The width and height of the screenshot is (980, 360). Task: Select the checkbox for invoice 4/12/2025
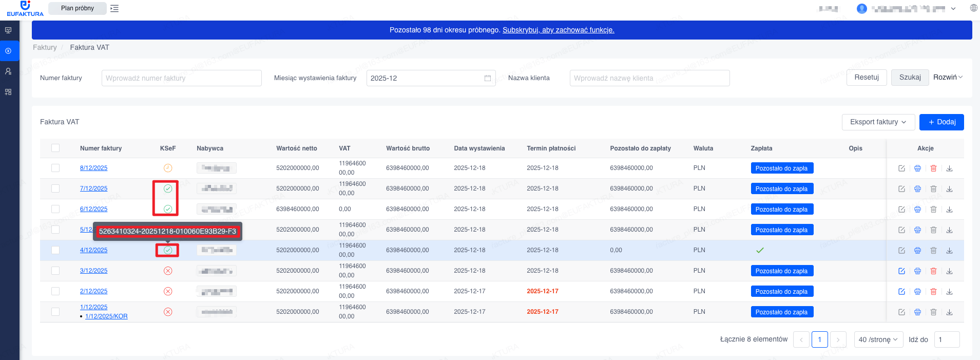[x=55, y=250]
